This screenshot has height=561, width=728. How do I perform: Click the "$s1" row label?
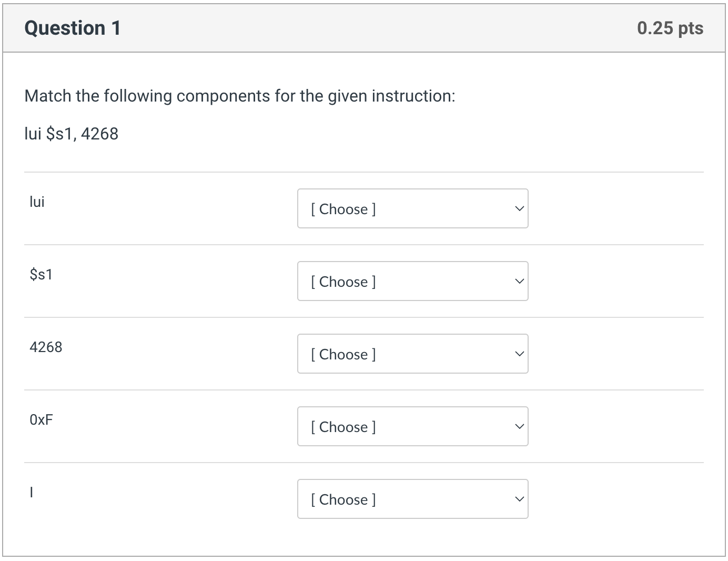click(x=41, y=274)
